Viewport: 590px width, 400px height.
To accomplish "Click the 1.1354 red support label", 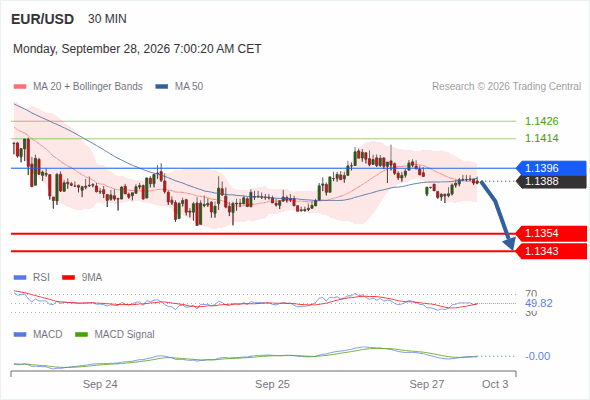I will click(x=551, y=233).
